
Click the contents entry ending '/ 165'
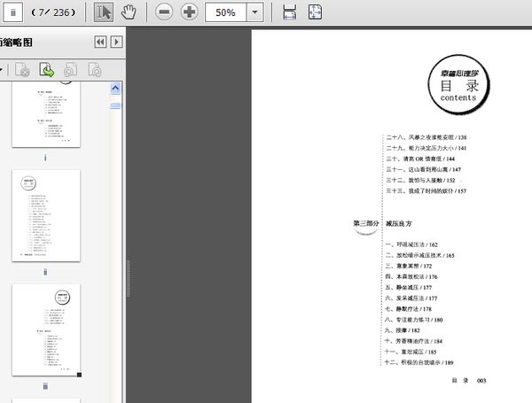click(x=419, y=255)
